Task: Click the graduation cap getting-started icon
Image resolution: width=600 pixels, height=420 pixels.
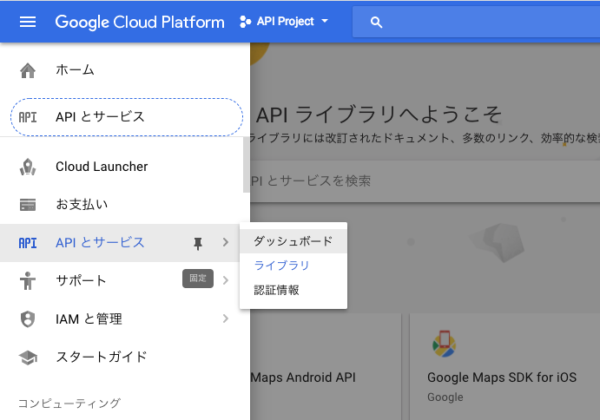Action: tap(28, 358)
